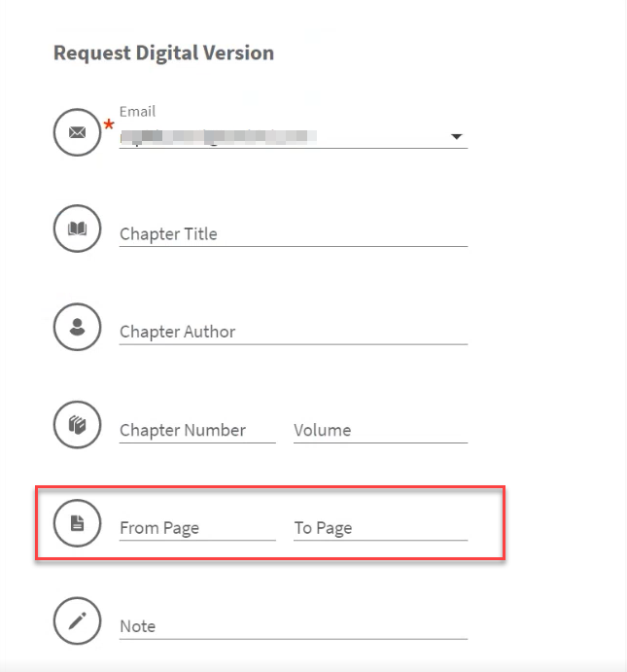
Task: Click the pencil icon beside Note
Action: 78,622
